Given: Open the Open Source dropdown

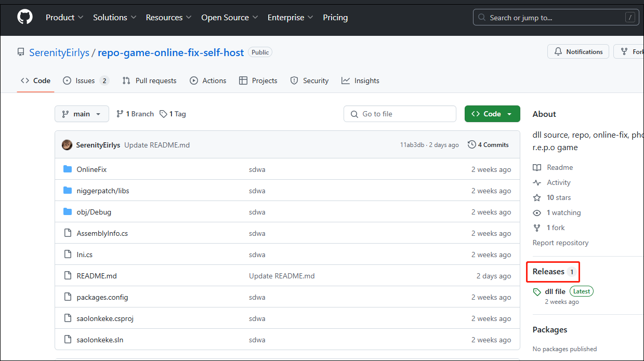Looking at the screenshot, I should [229, 17].
